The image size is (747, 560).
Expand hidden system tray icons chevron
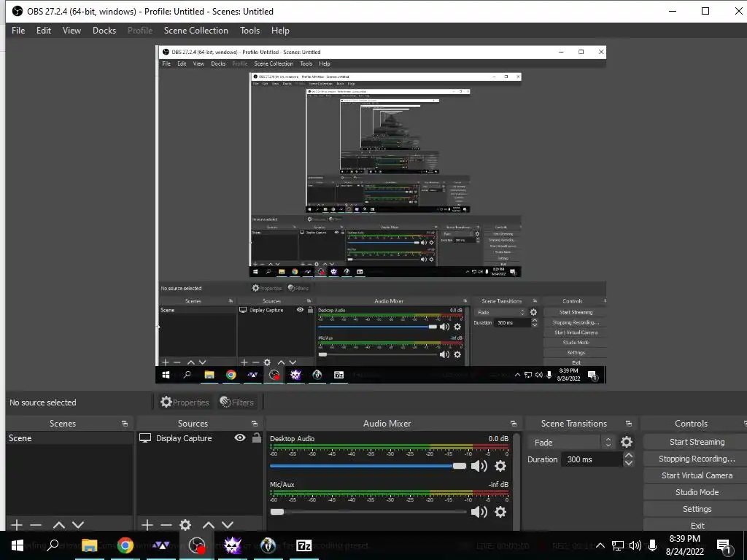pyautogui.click(x=600, y=545)
